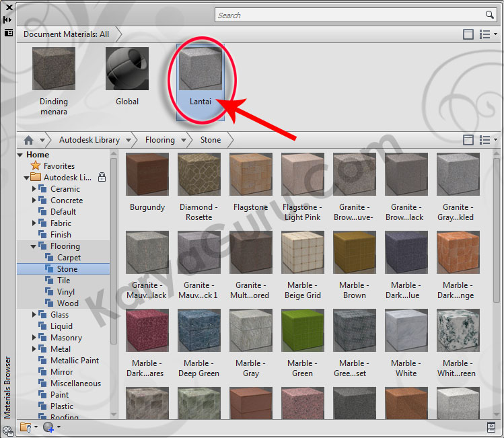Click the Favorites star icon
Image resolution: width=504 pixels, height=438 pixels.
[x=36, y=166]
